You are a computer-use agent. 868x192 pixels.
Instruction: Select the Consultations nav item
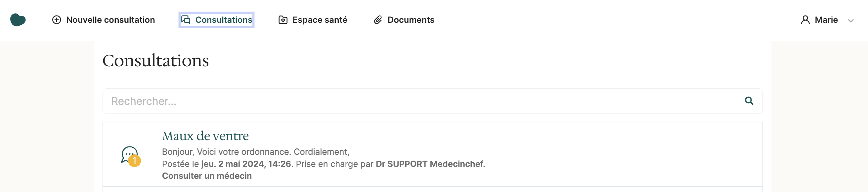pyautogui.click(x=216, y=20)
